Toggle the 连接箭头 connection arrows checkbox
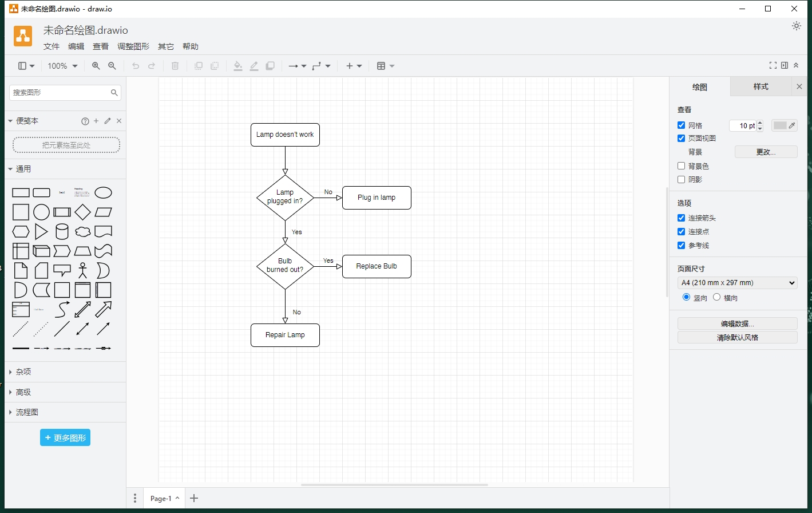 [681, 218]
